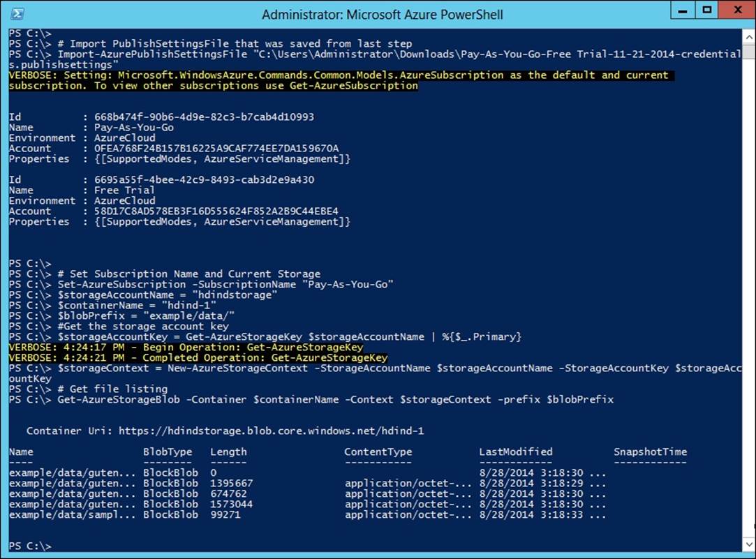The width and height of the screenshot is (756, 559).
Task: Click the window title 'Administrator: Microsoft Azure PowerShell'
Action: coord(383,15)
